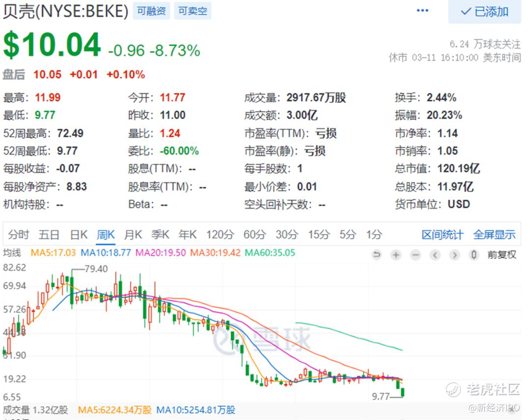530x420 pixels.
Task: Zoom in chart with plus icon
Action: 396,255
